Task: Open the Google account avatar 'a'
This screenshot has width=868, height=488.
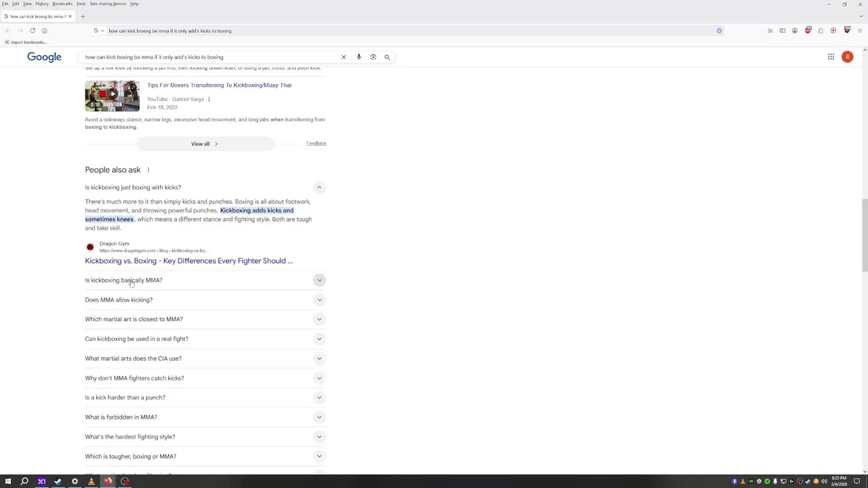Action: 847,57
